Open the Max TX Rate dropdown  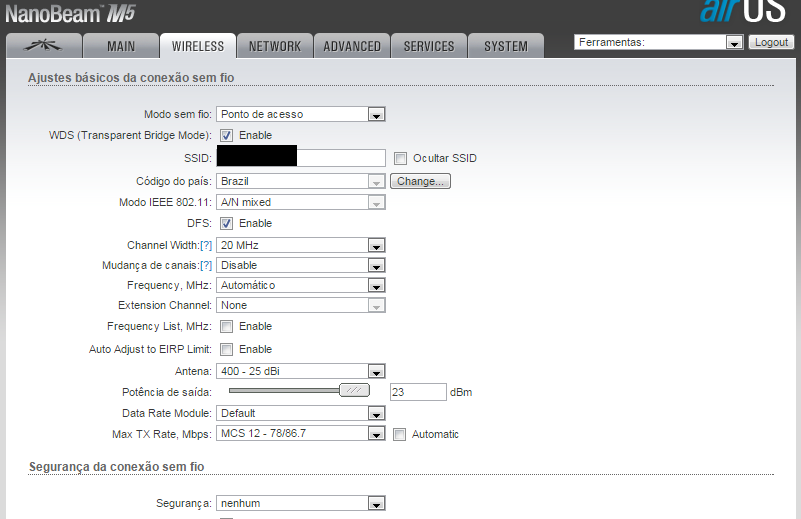point(300,433)
